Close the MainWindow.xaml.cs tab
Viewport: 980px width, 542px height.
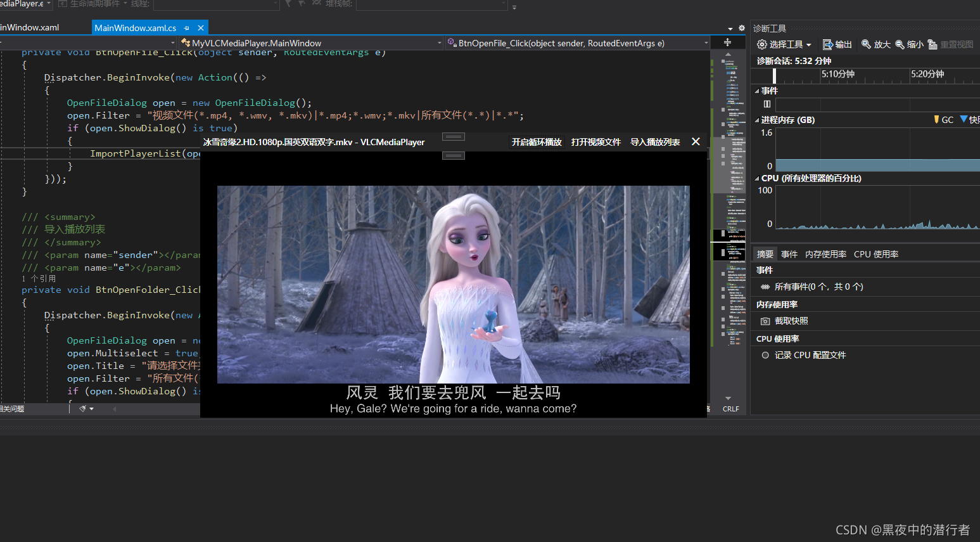201,28
